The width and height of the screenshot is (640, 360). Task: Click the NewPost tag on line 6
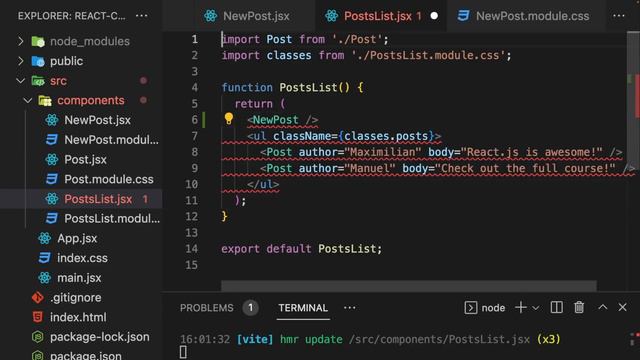[x=276, y=120]
